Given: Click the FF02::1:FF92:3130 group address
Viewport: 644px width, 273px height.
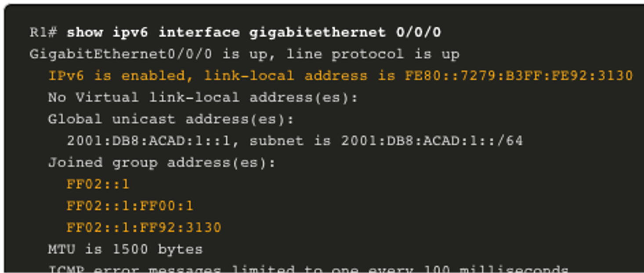Looking at the screenshot, I should click(x=144, y=228).
